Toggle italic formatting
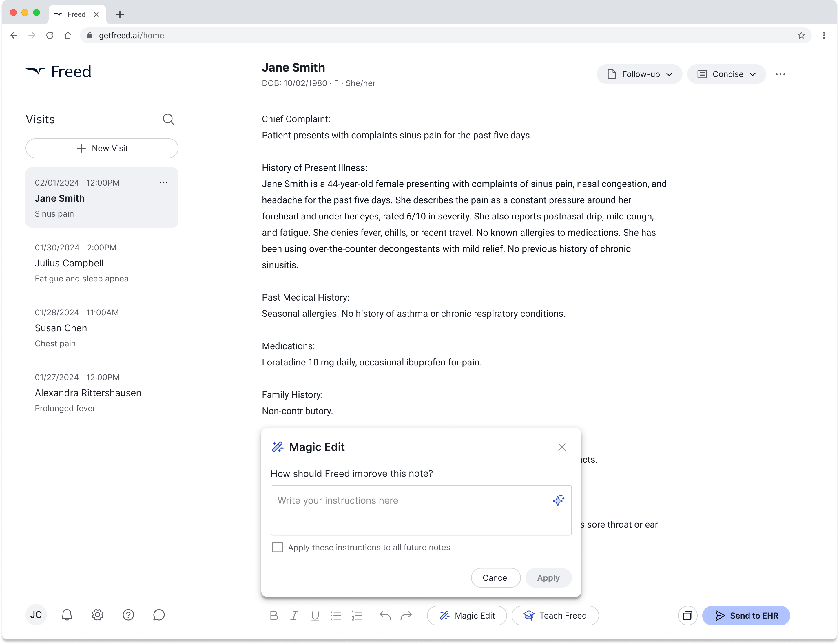The width and height of the screenshot is (839, 644). coord(294,616)
